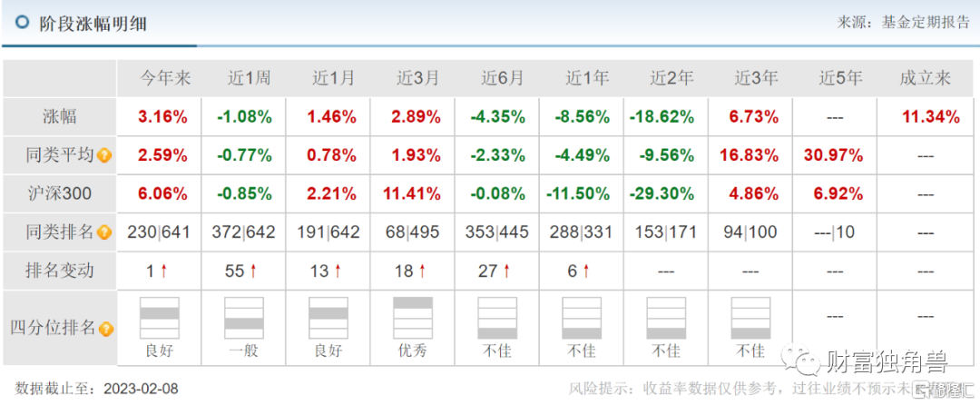Select the 近3月 column header
The width and height of the screenshot is (980, 405).
pyautogui.click(x=418, y=78)
